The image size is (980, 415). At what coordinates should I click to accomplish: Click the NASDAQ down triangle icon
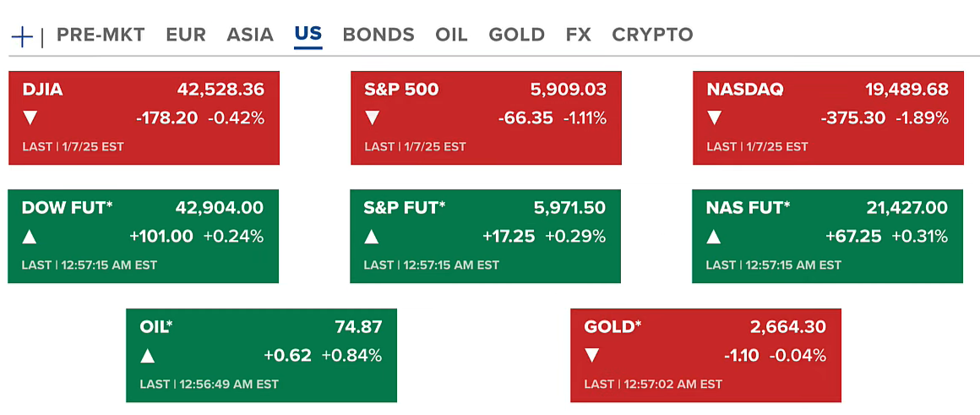point(715,118)
